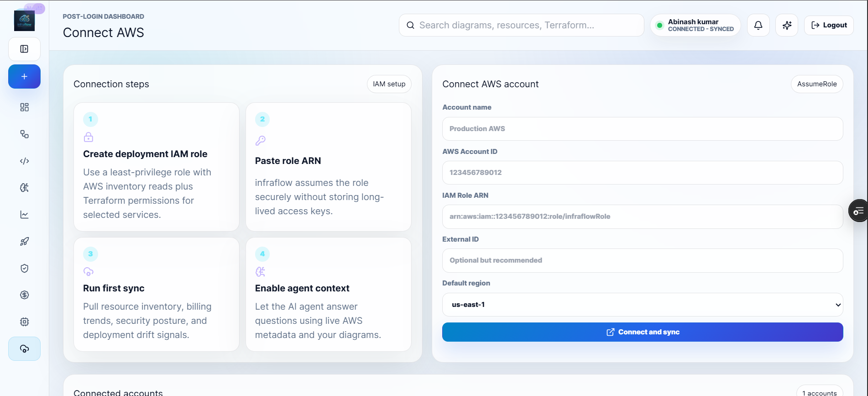Open the Abinash kumar profile status
Image resolution: width=868 pixels, height=396 pixels.
click(695, 25)
